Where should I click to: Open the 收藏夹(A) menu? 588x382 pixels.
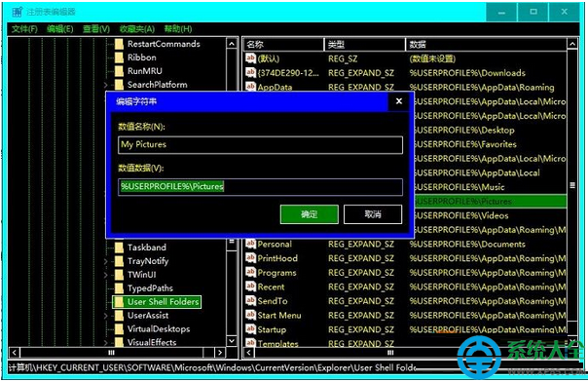click(x=137, y=29)
